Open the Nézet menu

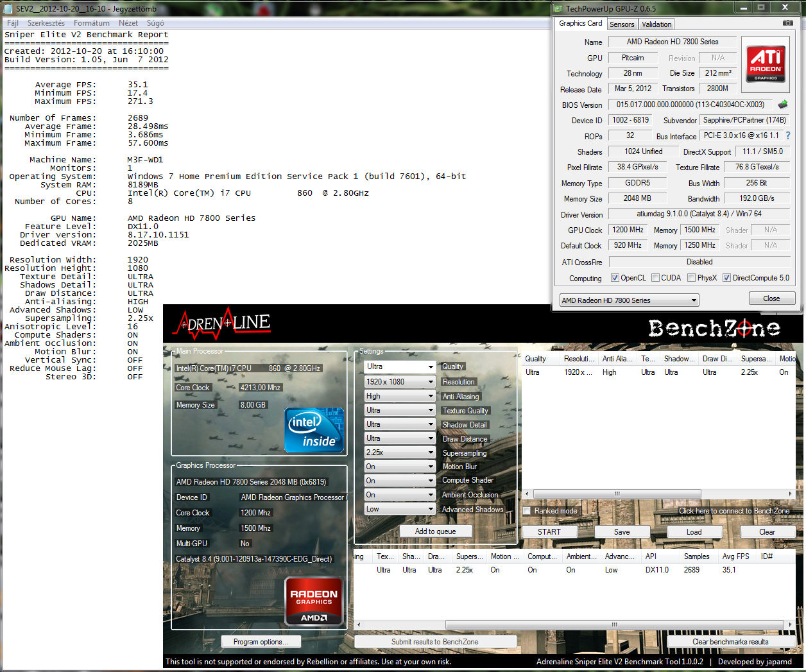[x=128, y=23]
